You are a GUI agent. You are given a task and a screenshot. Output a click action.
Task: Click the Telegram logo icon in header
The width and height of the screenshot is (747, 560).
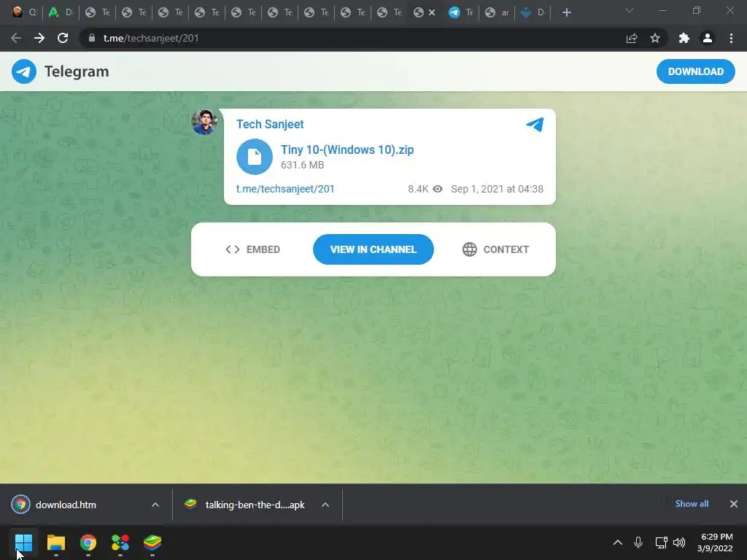(x=24, y=71)
